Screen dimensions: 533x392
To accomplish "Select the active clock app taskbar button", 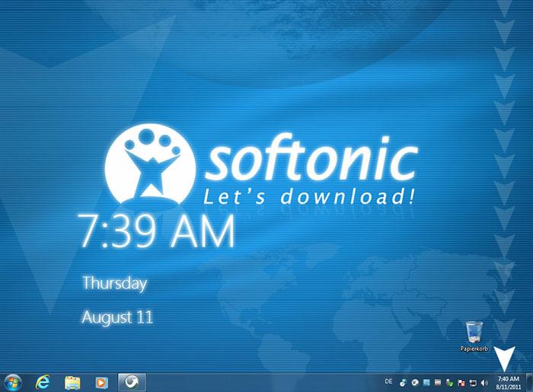I will point(132,383).
